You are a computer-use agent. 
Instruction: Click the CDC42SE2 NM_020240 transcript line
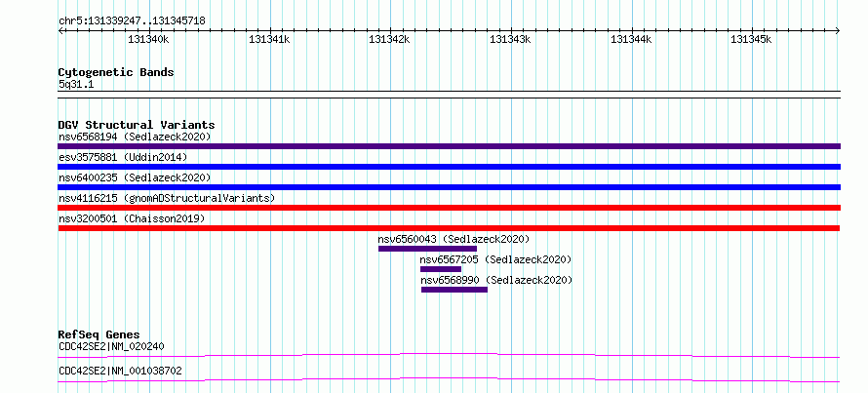click(449, 355)
